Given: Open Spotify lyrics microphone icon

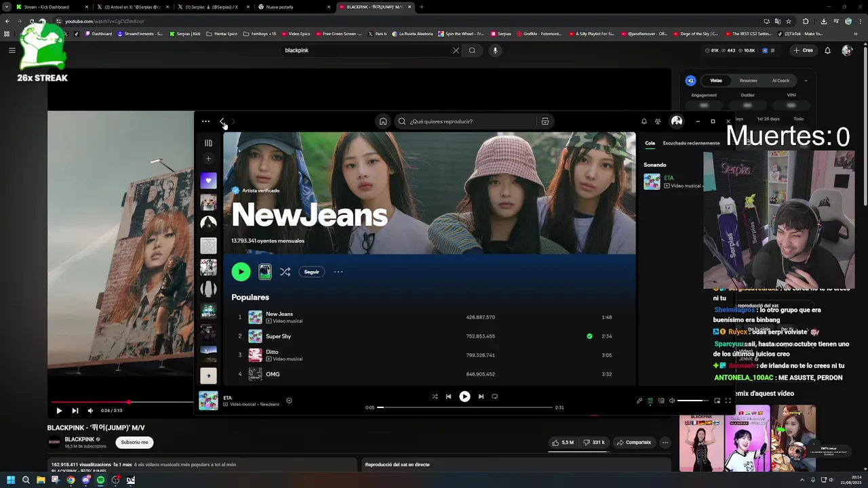Looking at the screenshot, I should tap(639, 401).
